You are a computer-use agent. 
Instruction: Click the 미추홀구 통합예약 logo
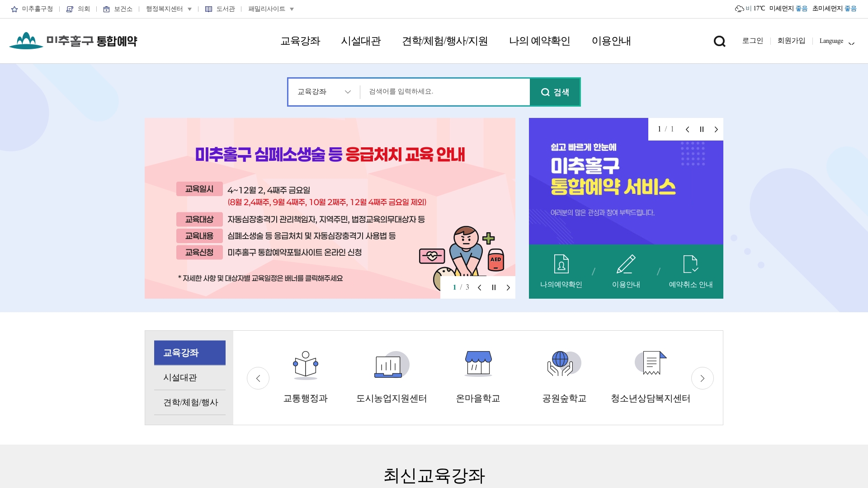click(73, 41)
